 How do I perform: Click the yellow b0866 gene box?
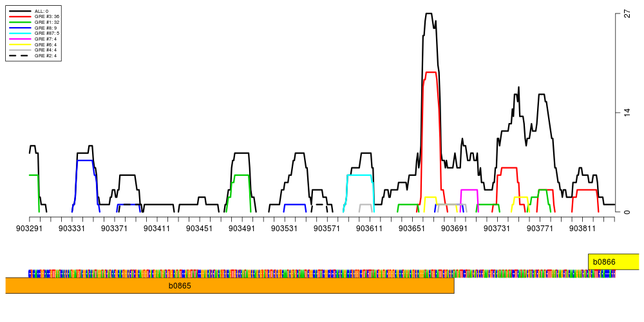click(613, 261)
